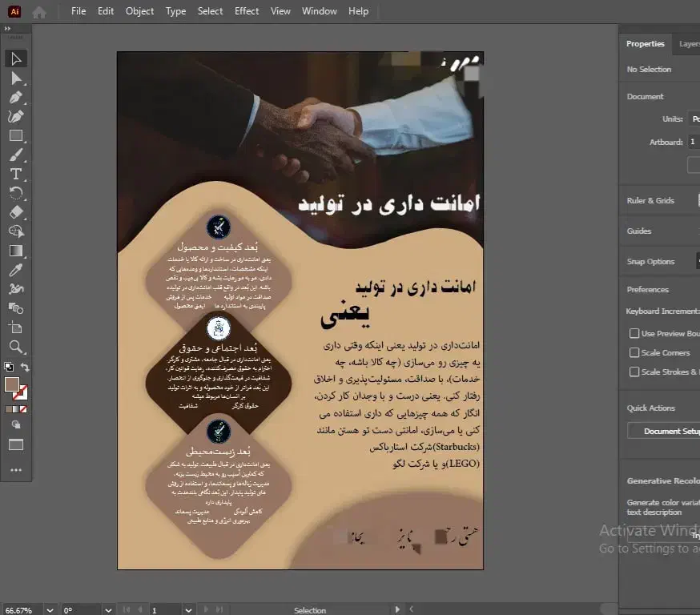Select the Paintbrush tool
The height and width of the screenshot is (615, 700).
16,155
